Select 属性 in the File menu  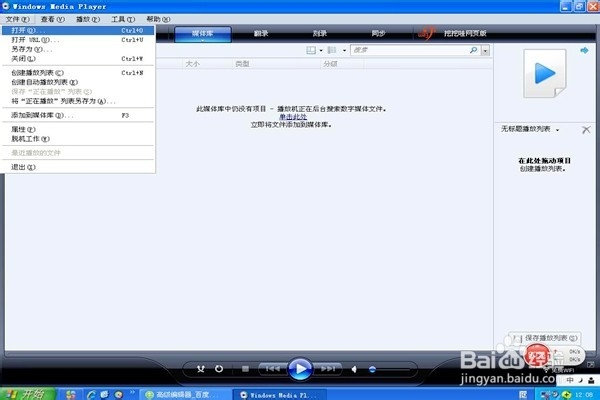pos(78,129)
